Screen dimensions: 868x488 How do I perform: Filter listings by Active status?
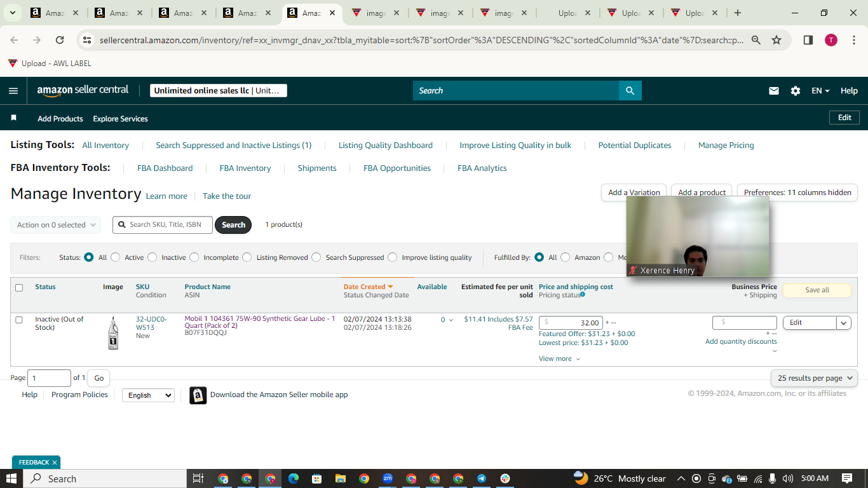[x=116, y=257]
